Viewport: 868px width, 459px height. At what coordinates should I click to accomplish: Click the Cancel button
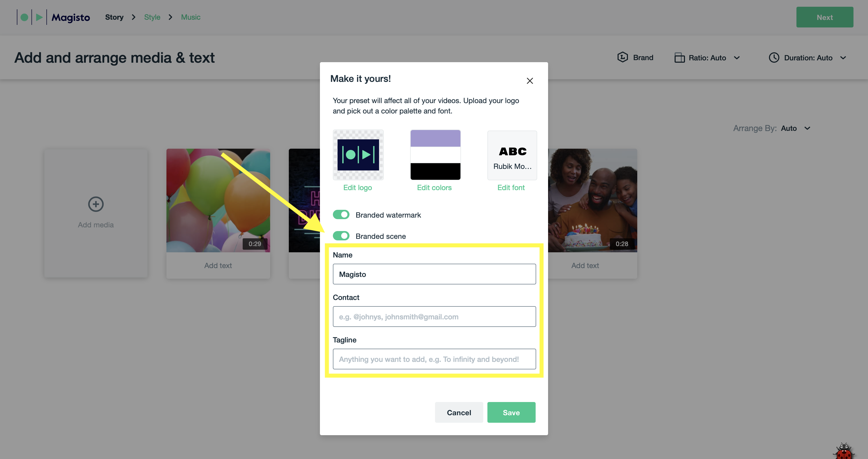click(x=459, y=412)
